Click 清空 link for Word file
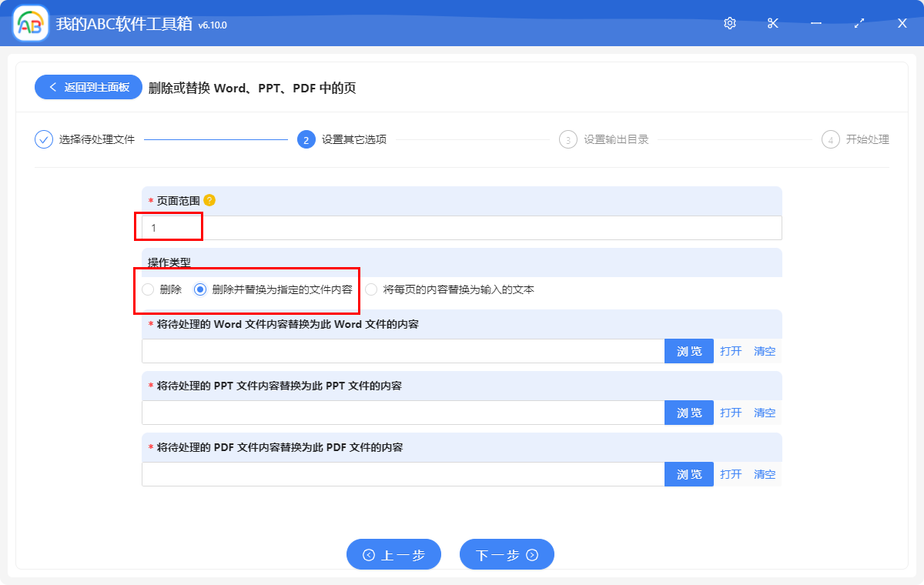This screenshot has width=924, height=585. click(765, 351)
